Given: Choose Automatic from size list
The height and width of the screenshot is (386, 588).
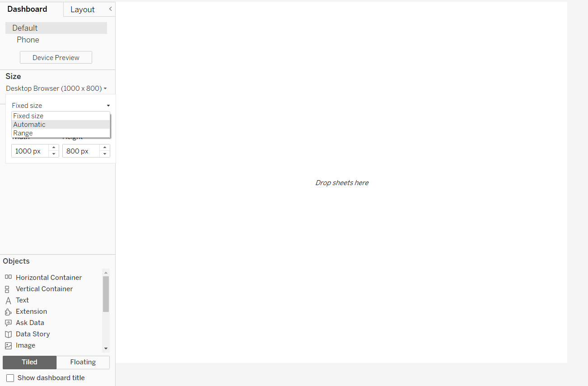Looking at the screenshot, I should pos(29,125).
